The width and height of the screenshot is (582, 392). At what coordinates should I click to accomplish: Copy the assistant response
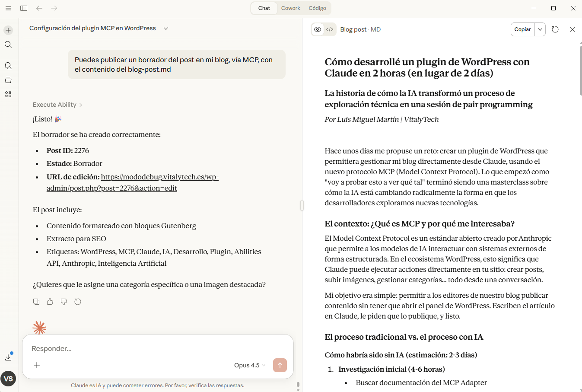pyautogui.click(x=36, y=302)
